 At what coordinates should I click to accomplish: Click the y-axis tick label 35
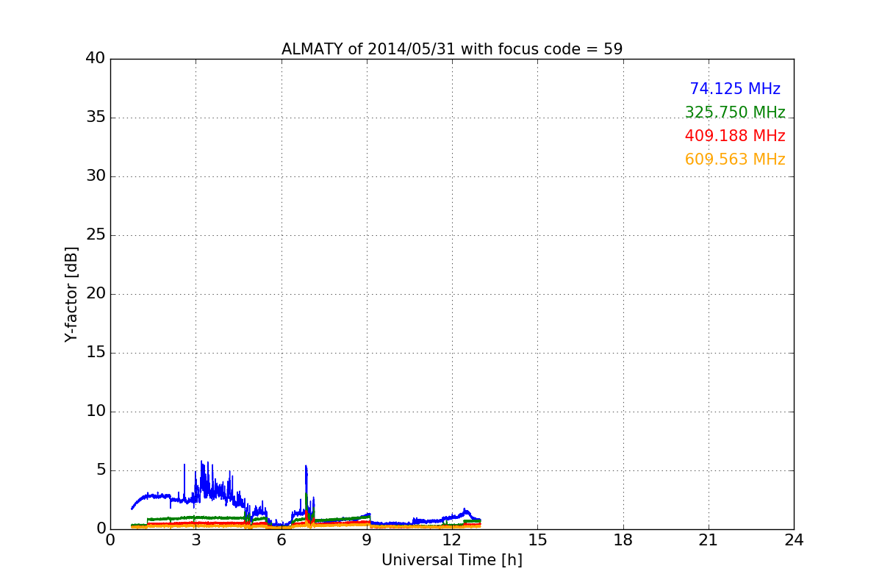click(x=96, y=118)
